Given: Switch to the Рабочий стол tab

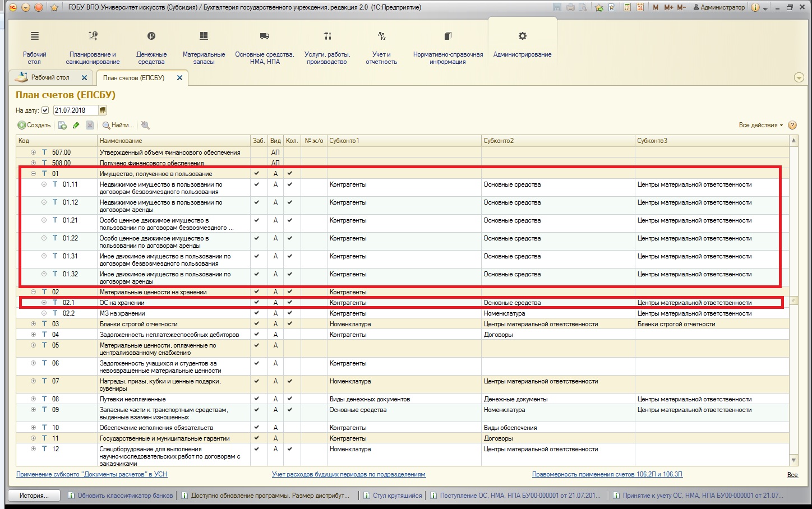Looking at the screenshot, I should coord(50,77).
